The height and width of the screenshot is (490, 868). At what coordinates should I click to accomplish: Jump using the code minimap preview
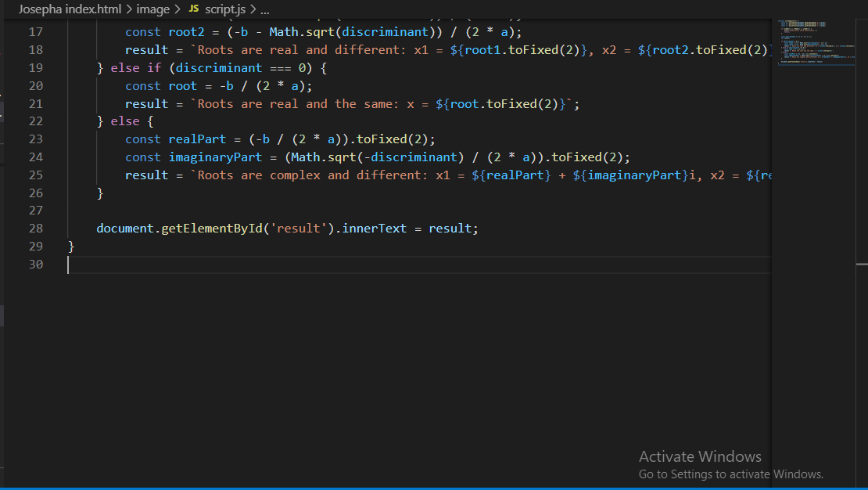pos(816,43)
